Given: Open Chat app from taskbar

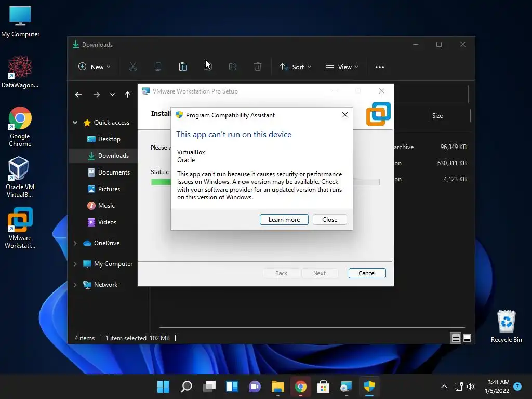Looking at the screenshot, I should click(x=255, y=387).
